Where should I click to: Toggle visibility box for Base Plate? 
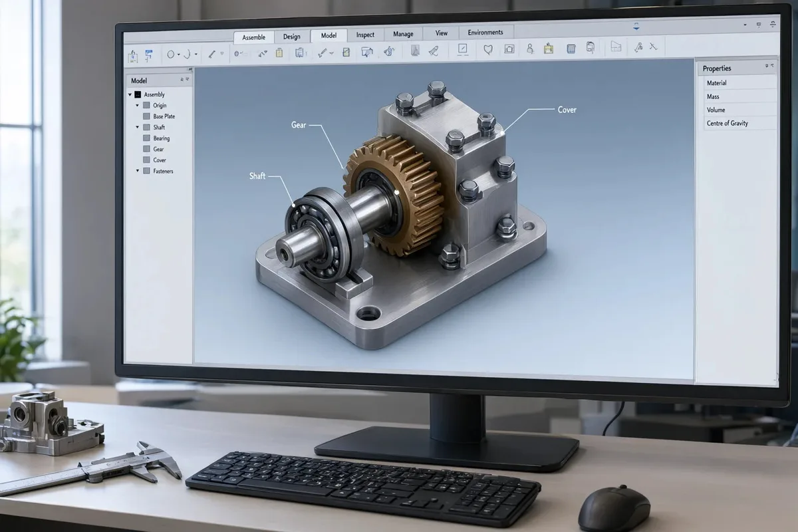(x=146, y=116)
